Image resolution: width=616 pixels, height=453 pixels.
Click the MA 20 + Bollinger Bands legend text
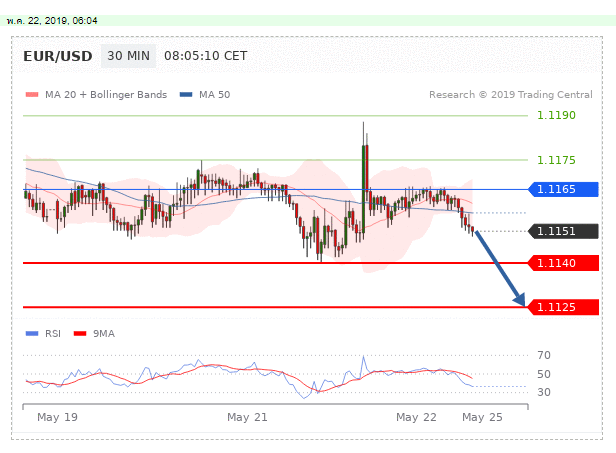point(106,95)
